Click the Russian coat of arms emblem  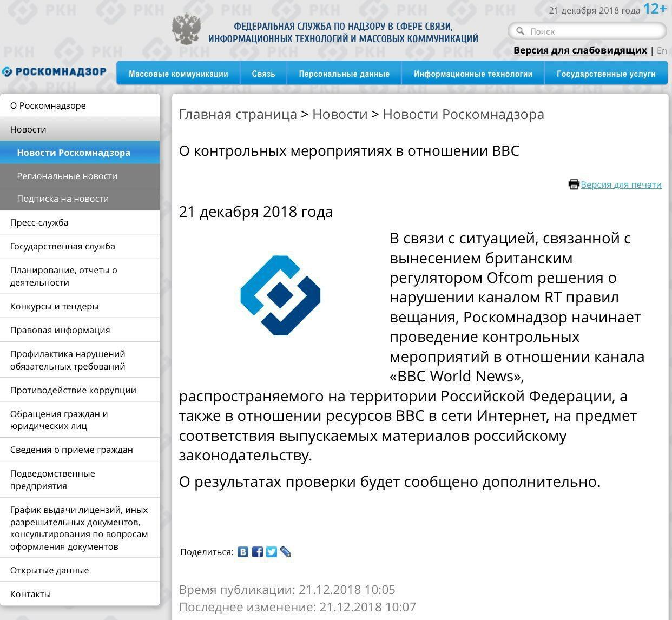[187, 29]
